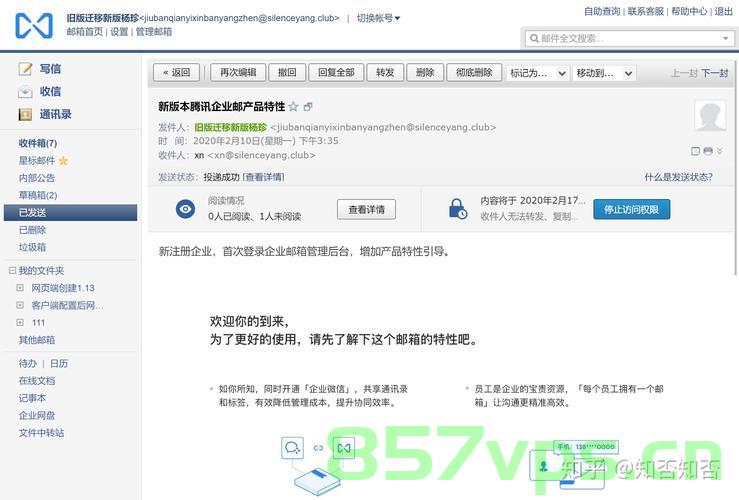Viewport: 739px width, 500px height.
Task: Click the lock with clock icon
Action: point(458,209)
